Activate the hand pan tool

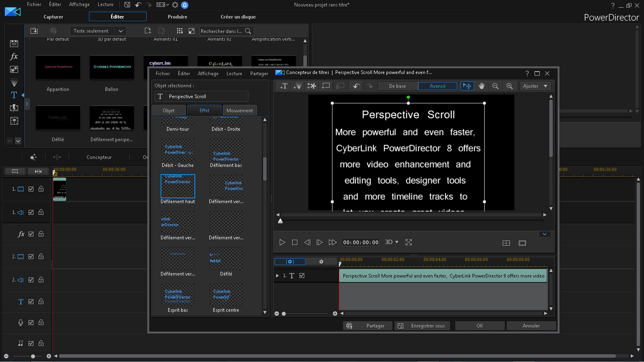pyautogui.click(x=481, y=86)
